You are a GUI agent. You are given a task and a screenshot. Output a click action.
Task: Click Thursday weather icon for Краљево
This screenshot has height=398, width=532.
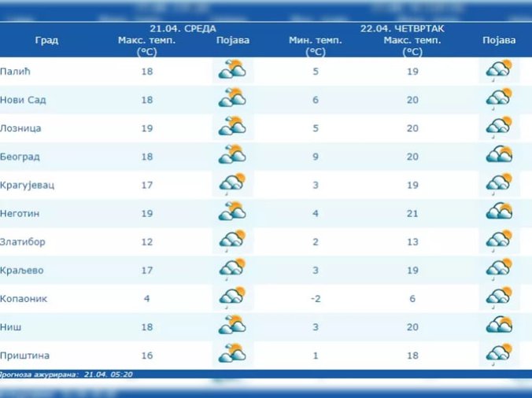[x=499, y=269]
